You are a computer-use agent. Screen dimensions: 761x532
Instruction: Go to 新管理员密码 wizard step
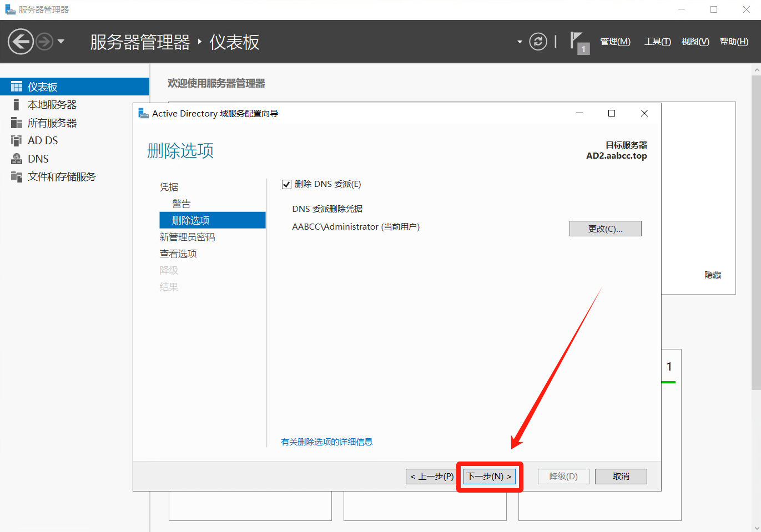click(187, 237)
